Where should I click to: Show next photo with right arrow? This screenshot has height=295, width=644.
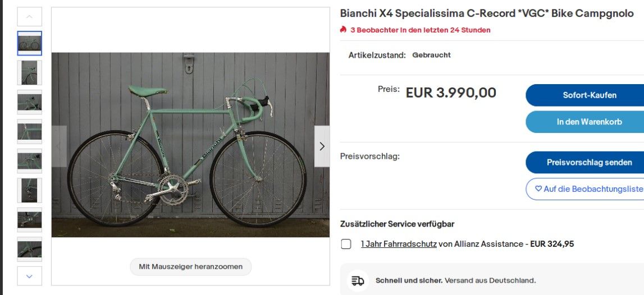pos(322,146)
